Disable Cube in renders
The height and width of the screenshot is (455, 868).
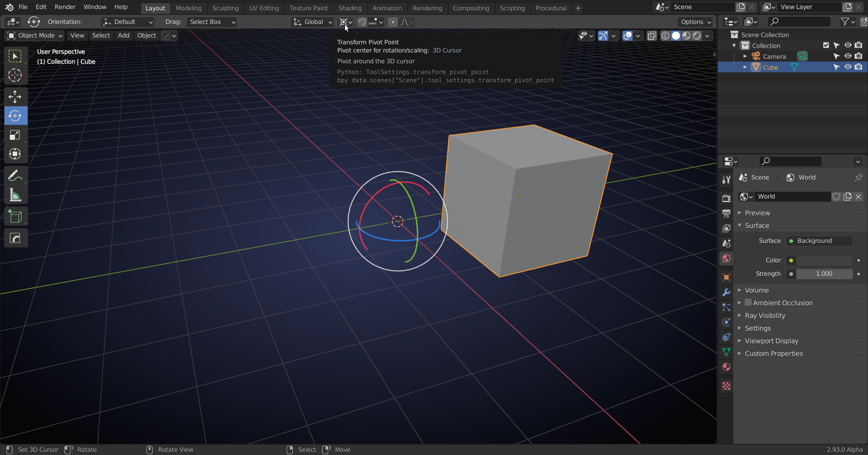click(859, 67)
